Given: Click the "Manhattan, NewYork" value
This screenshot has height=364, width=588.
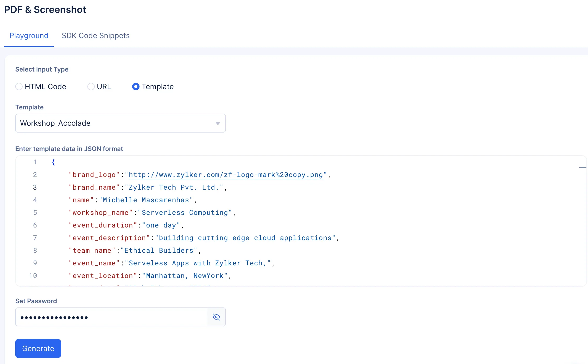Looking at the screenshot, I should (x=185, y=276).
